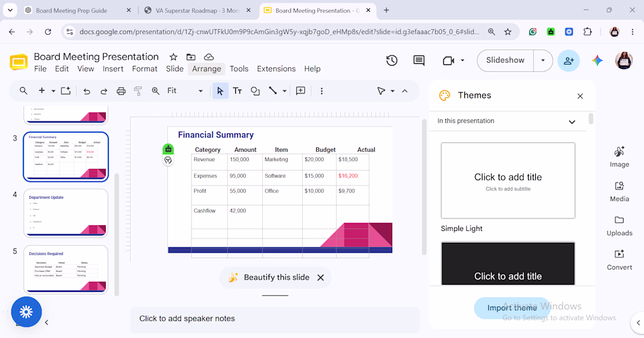Bookmark this page with star icon

(508, 32)
